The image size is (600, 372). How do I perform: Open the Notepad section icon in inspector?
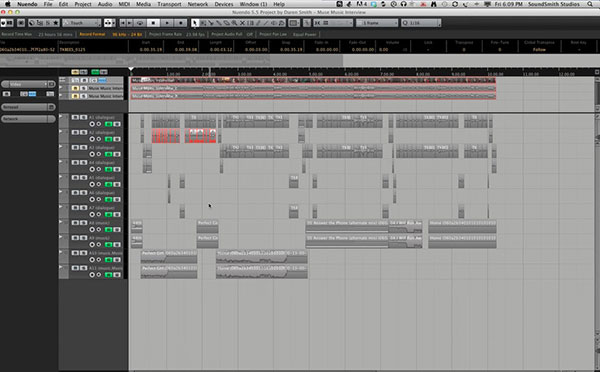tap(51, 107)
